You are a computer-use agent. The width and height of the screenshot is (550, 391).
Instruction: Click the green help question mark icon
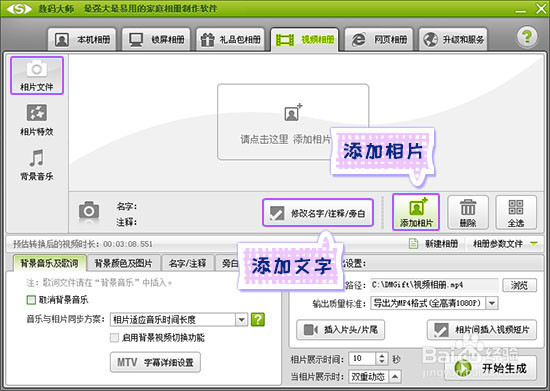(526, 36)
